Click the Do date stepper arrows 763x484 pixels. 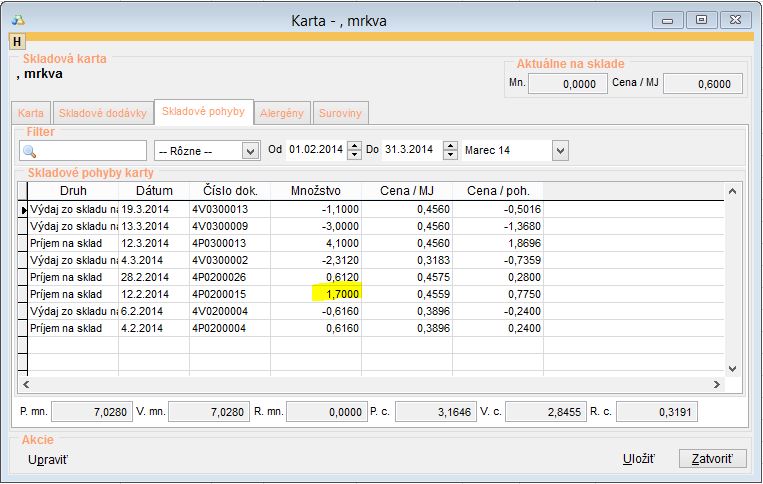[450, 151]
